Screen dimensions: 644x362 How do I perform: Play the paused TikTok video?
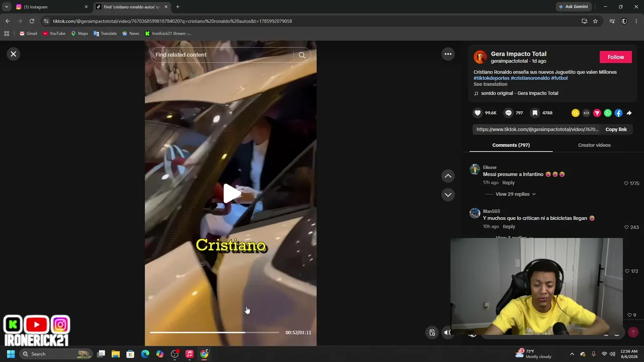231,194
